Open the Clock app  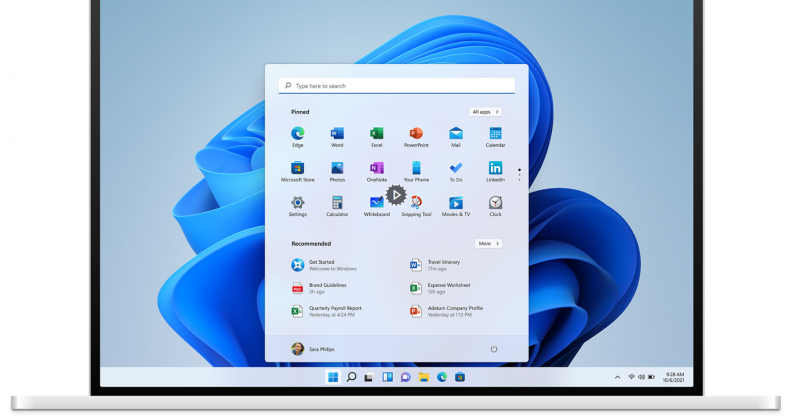coord(495,206)
